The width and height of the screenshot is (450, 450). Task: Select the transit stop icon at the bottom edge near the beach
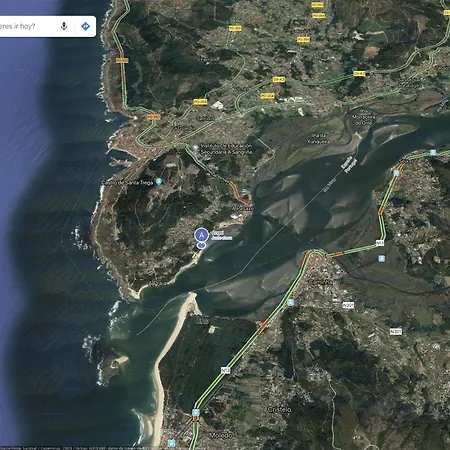coord(171,443)
